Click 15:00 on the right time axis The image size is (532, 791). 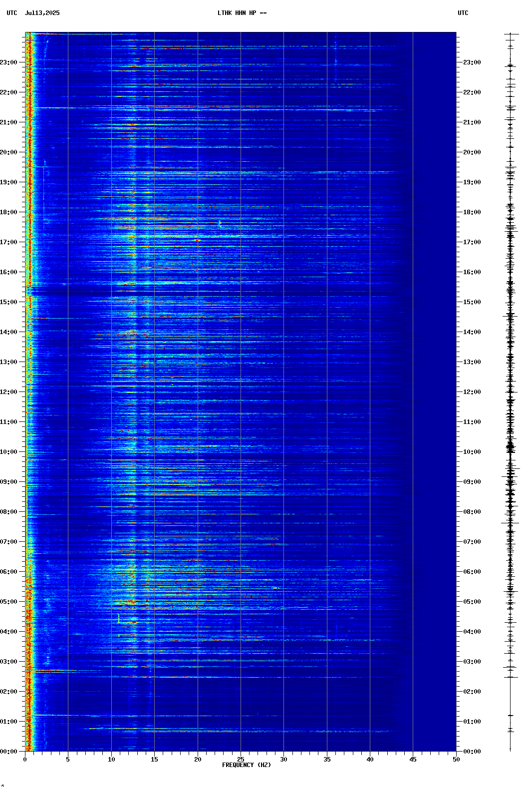coord(472,302)
